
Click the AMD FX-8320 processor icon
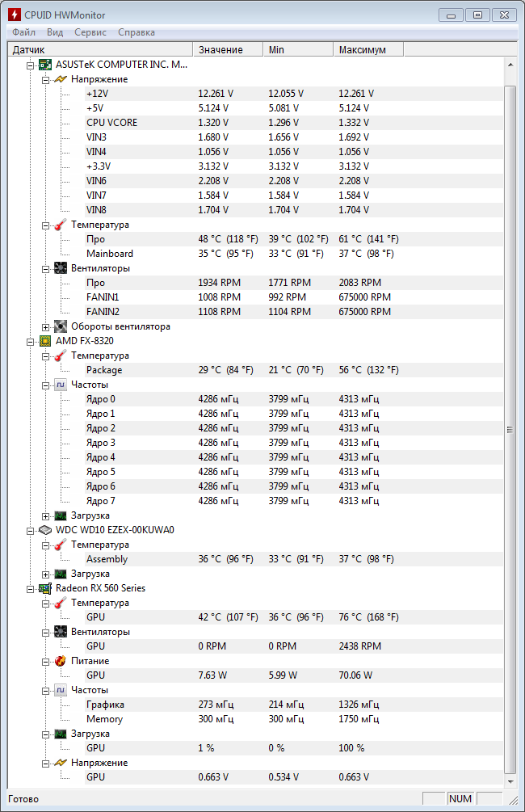click(x=45, y=341)
